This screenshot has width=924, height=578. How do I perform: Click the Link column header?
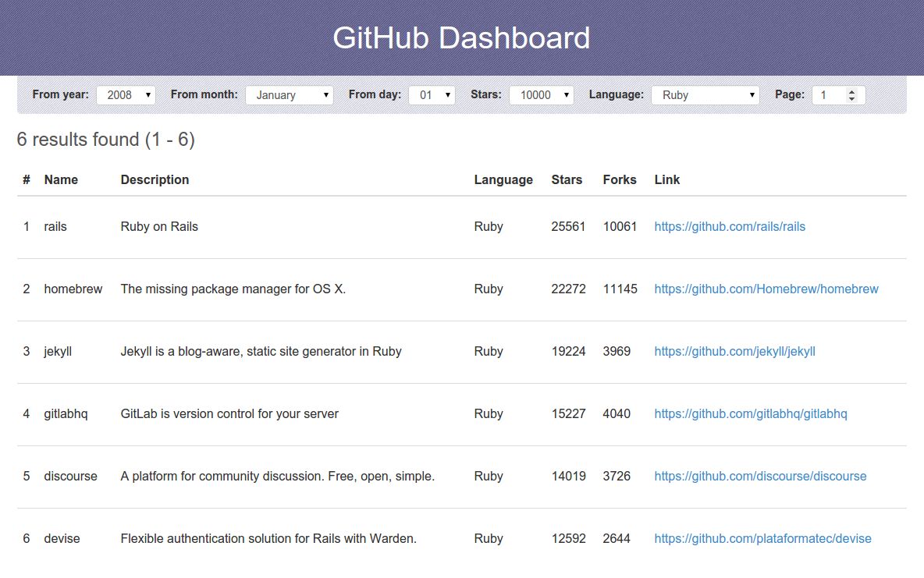pos(667,179)
